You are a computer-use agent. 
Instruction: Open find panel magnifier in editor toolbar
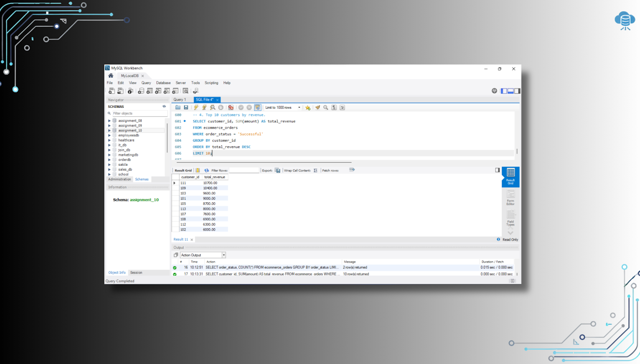tap(325, 107)
